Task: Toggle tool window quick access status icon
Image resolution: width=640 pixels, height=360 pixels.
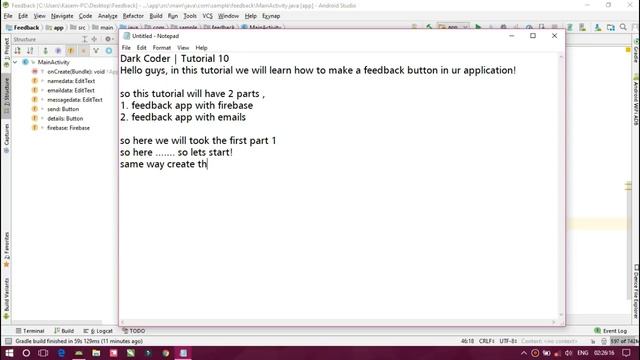Action: [8, 341]
